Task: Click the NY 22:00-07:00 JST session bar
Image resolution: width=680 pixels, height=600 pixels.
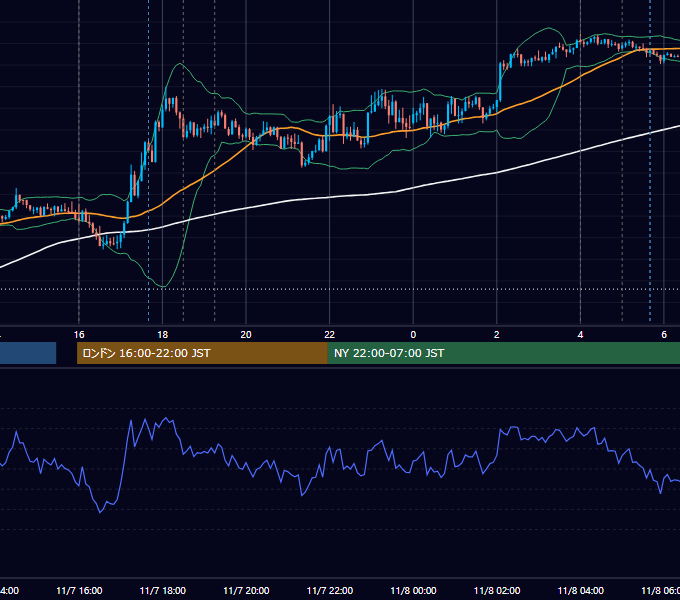Action: (504, 353)
